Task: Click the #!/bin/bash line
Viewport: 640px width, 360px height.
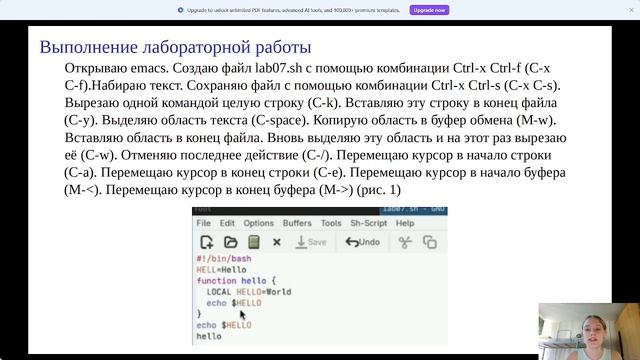Action: [224, 259]
